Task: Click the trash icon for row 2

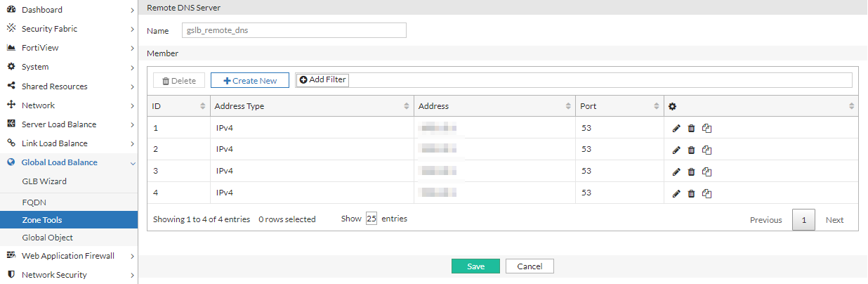Action: click(x=691, y=150)
